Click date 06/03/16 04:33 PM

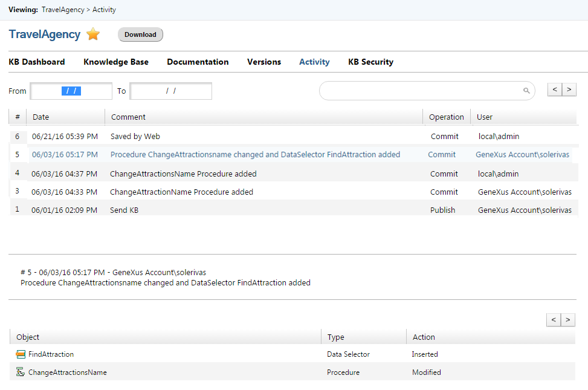pos(64,192)
